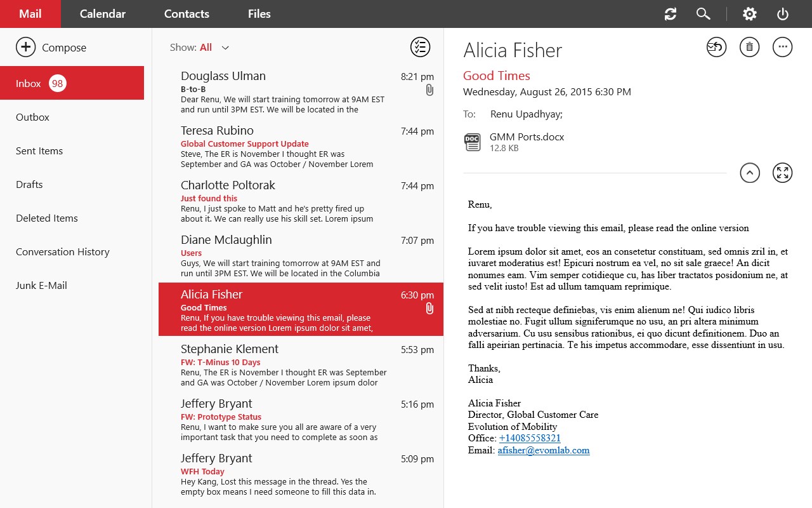Click the reply icon for this email

tap(716, 47)
